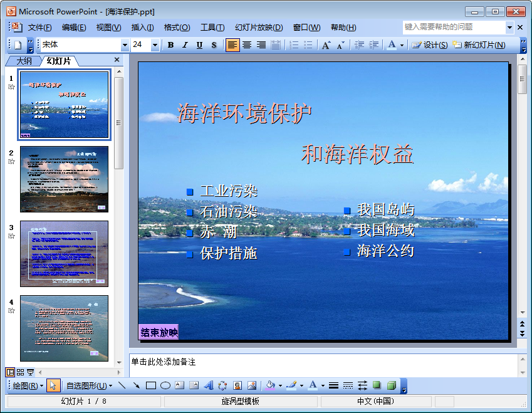The width and height of the screenshot is (532, 413).
Task: Open the 幻灯片放映(D) menu
Action: tap(259, 28)
